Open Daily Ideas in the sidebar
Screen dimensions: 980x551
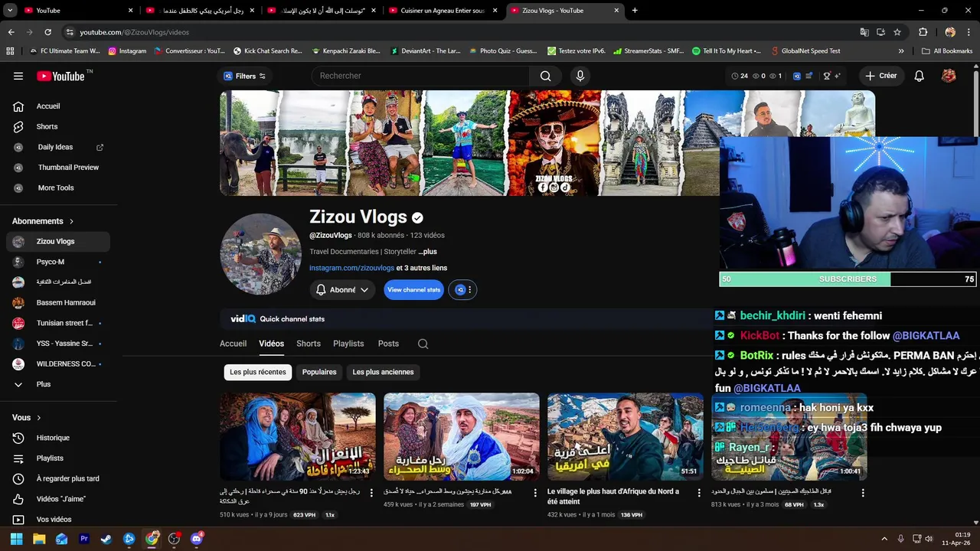tap(58, 147)
